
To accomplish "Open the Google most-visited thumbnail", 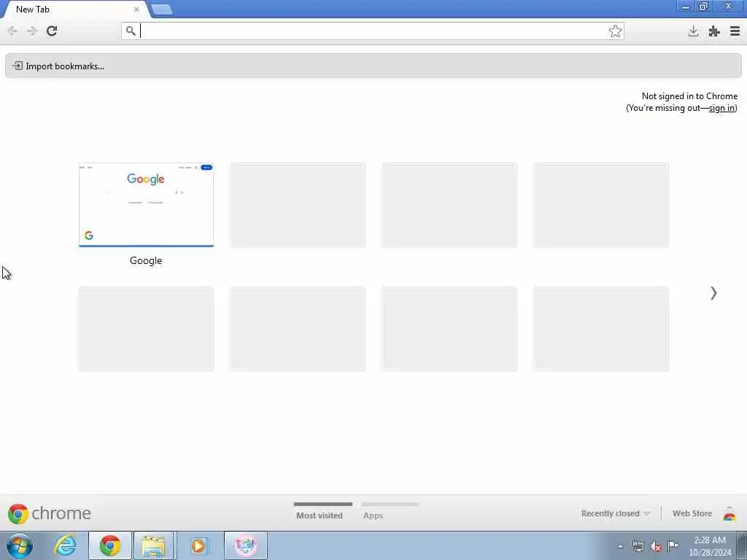I will click(x=146, y=205).
